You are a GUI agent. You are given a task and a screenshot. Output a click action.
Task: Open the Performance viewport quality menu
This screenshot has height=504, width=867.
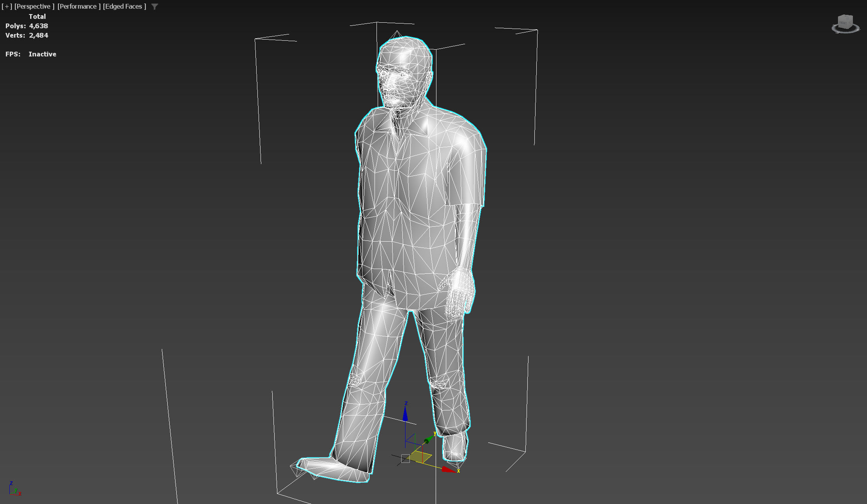[x=79, y=7]
